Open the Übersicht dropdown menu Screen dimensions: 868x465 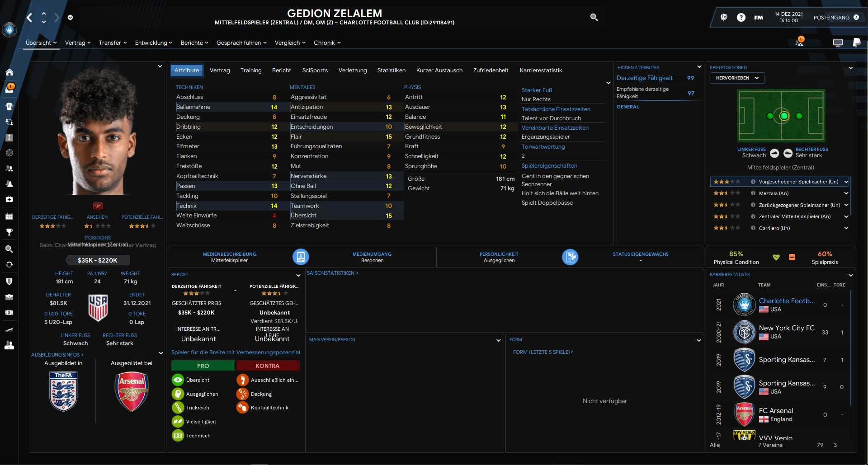click(41, 42)
